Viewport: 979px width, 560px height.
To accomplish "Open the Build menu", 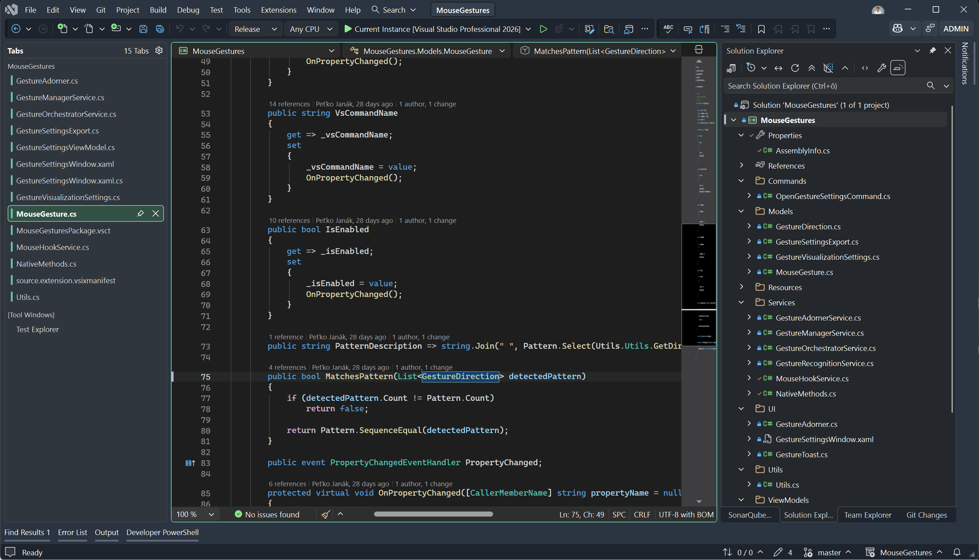I will click(x=158, y=10).
